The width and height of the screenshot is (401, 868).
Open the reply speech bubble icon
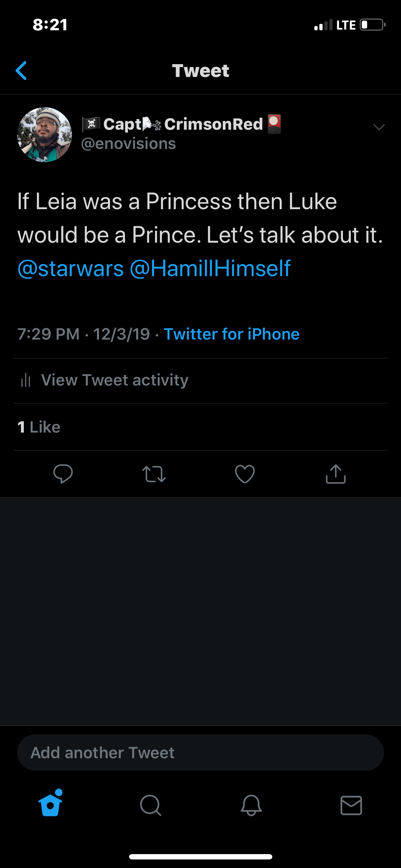[x=63, y=474]
